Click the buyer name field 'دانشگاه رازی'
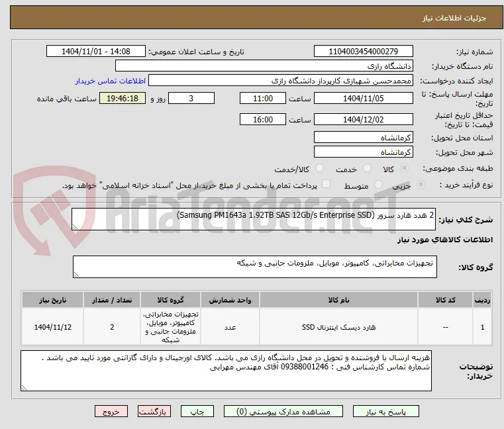 click(264, 66)
